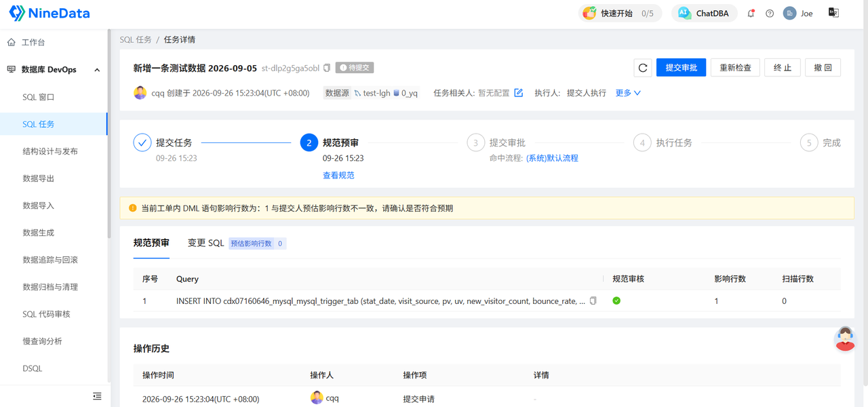Image resolution: width=868 pixels, height=407 pixels.
Task: Open the 查看规范 link
Action: pos(338,175)
